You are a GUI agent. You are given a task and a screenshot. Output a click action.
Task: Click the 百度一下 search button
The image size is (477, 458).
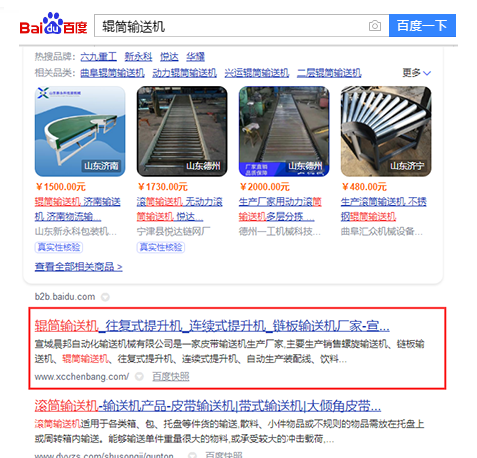point(422,26)
